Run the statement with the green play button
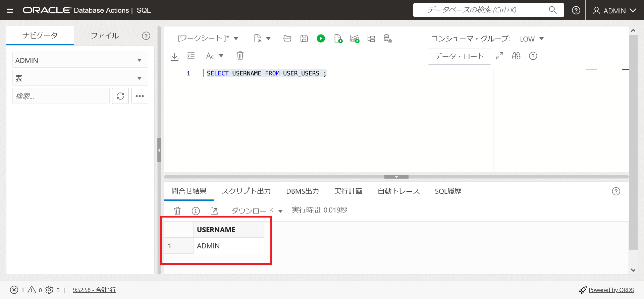644x299 pixels. [321, 39]
